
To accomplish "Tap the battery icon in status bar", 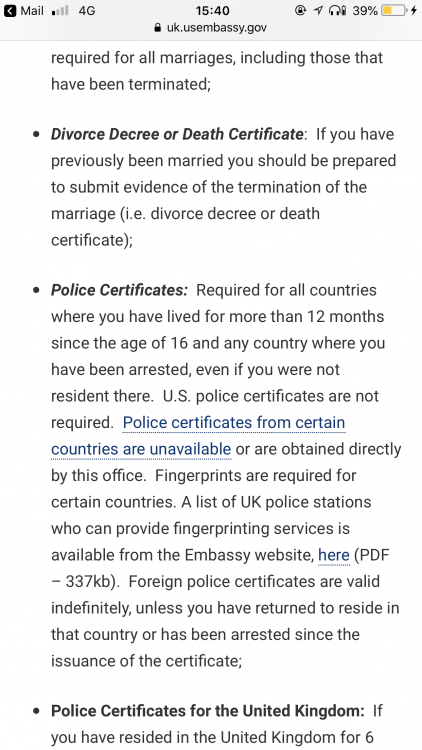I will [394, 11].
